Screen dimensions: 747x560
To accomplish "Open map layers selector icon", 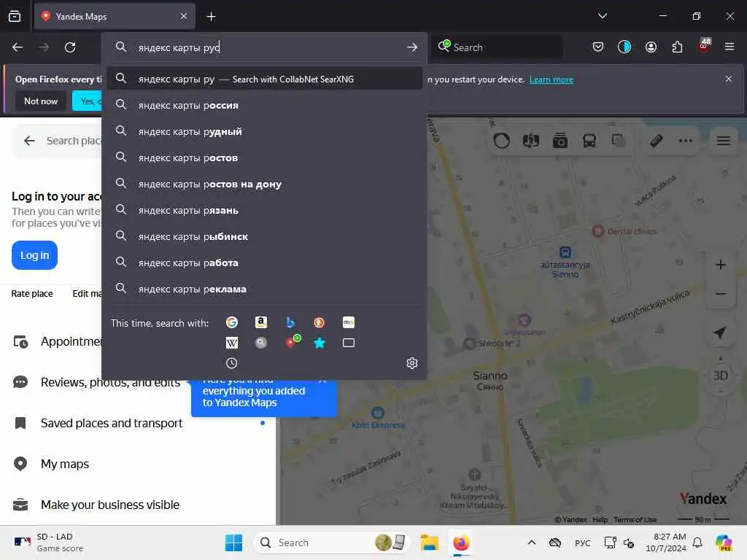I will click(x=619, y=141).
